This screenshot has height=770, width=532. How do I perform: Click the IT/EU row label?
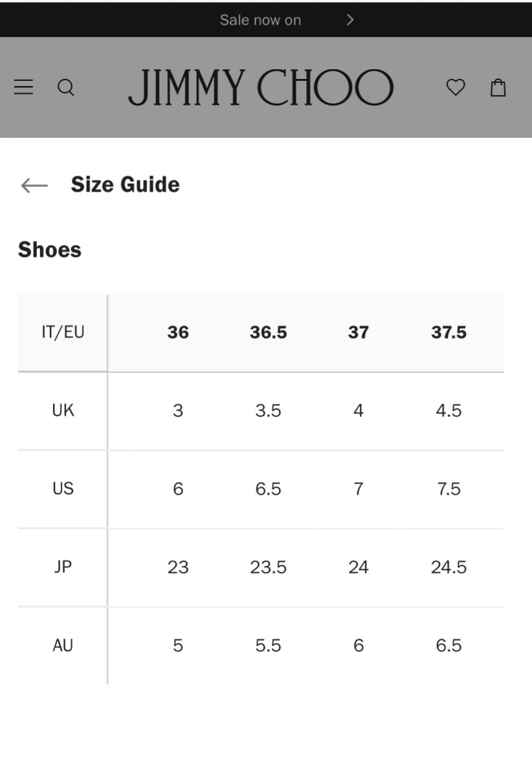tap(63, 333)
